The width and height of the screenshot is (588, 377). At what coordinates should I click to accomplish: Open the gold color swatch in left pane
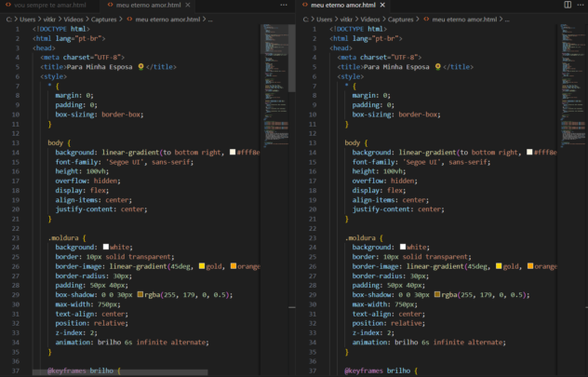click(202, 266)
